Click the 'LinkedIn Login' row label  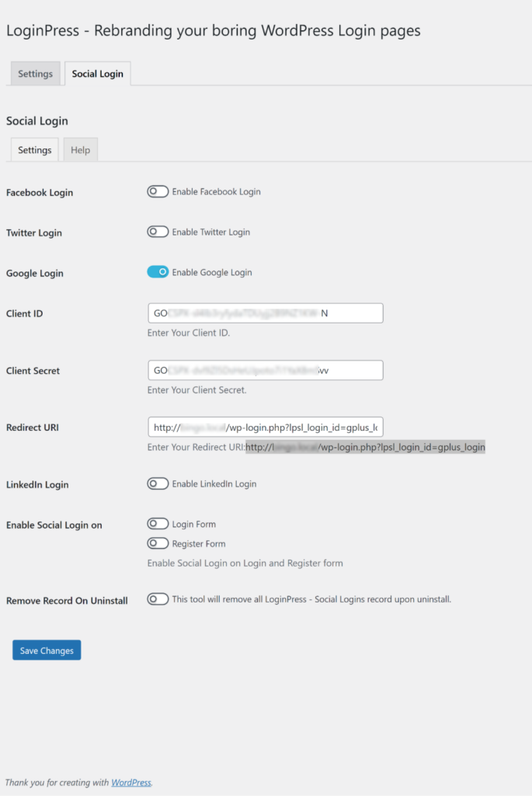coord(37,484)
